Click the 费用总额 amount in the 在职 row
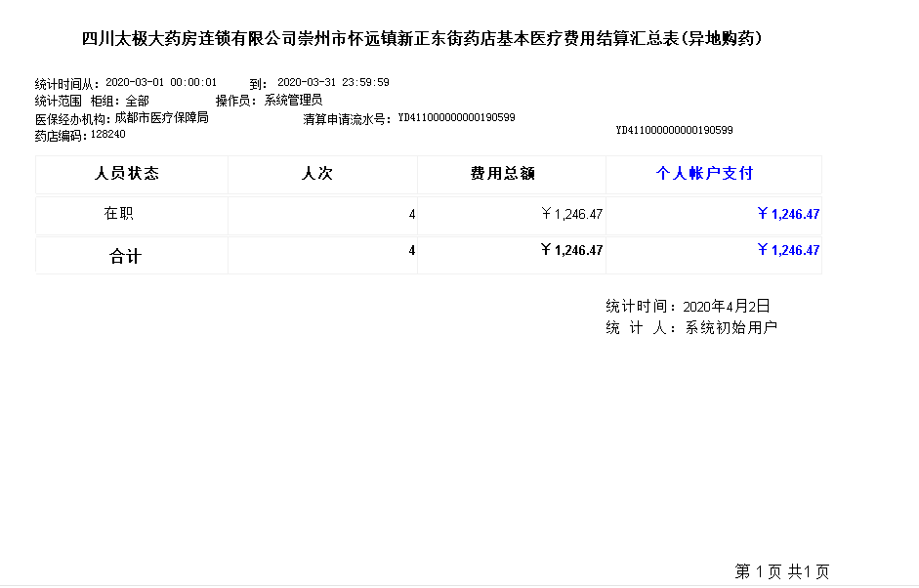This screenshot has height=588, width=919. tap(571, 214)
